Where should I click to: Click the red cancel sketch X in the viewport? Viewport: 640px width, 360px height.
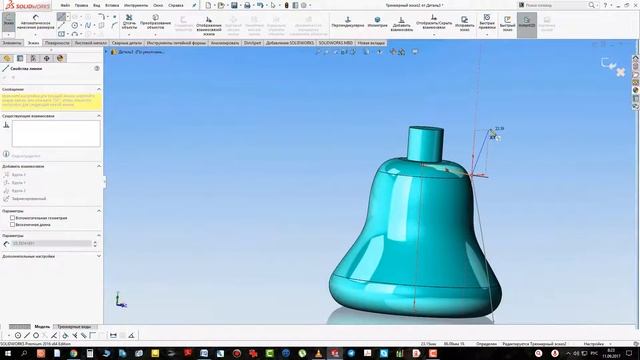tap(620, 72)
